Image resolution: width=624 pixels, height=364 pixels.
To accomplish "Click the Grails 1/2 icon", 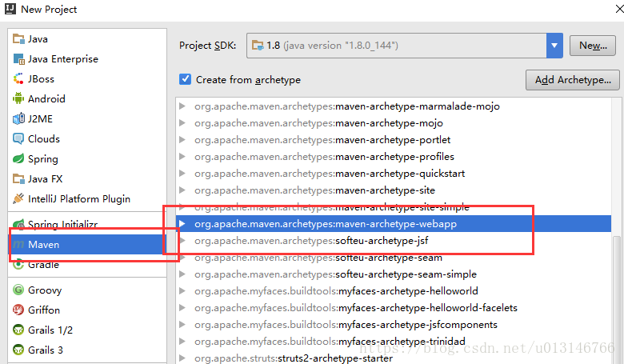I will click(x=18, y=330).
